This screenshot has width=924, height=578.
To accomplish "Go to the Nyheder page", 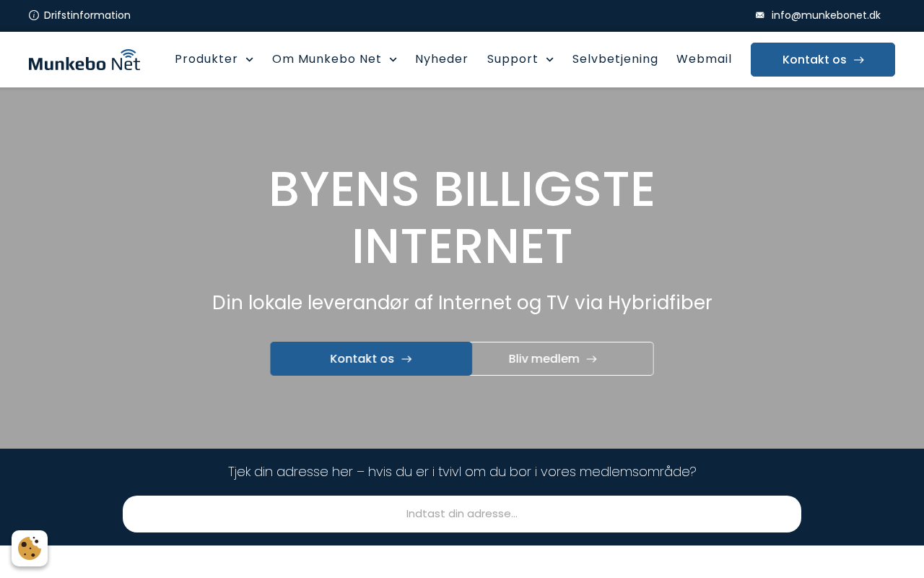I will click(442, 59).
